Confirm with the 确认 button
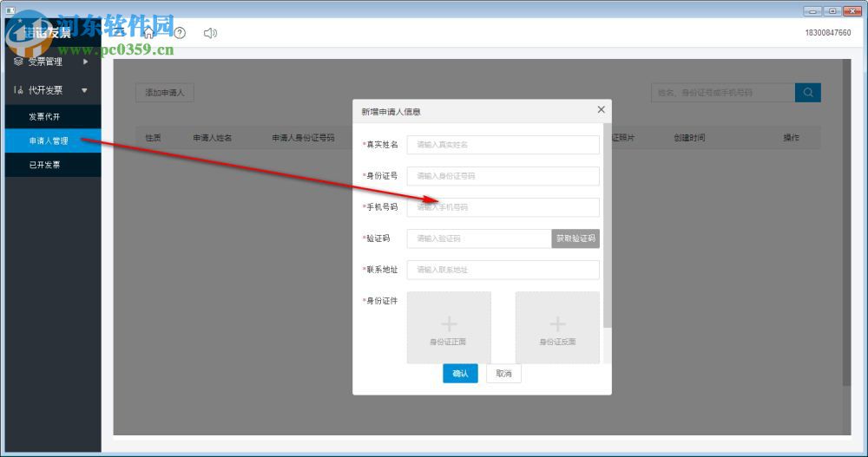Screen dimensions: 868x457 (x=460, y=374)
